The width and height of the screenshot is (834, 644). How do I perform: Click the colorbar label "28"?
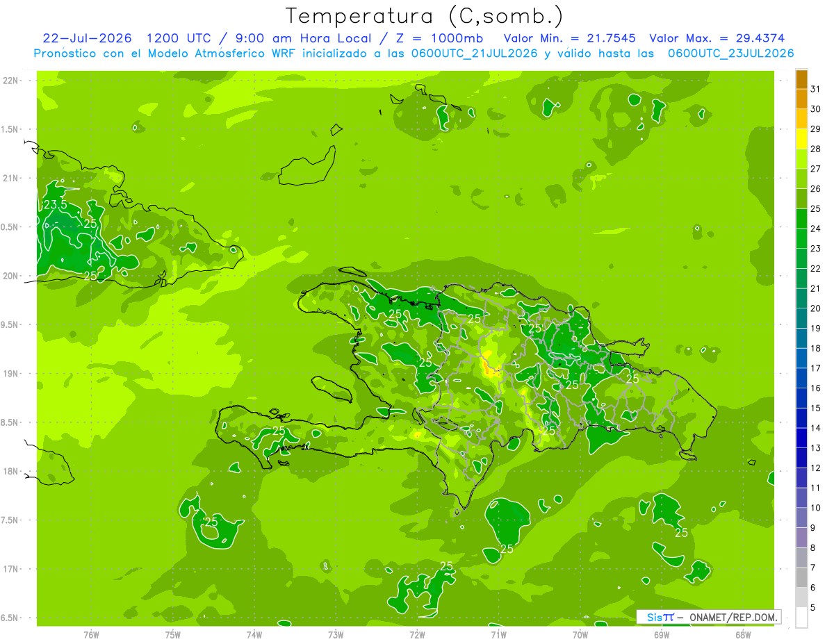tap(816, 149)
